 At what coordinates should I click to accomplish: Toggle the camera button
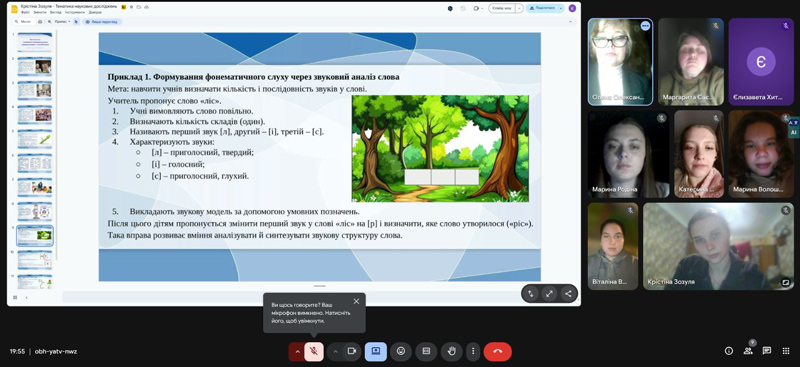tap(352, 351)
